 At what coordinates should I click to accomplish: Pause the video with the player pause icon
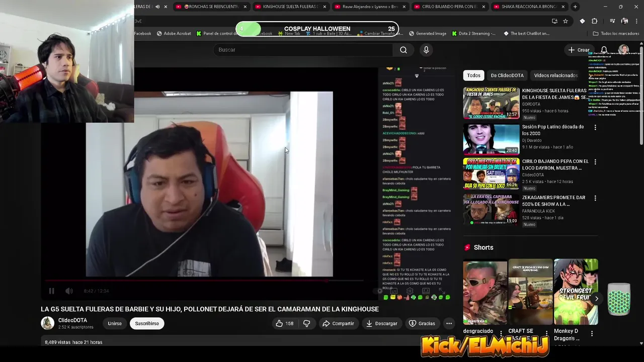(x=51, y=291)
